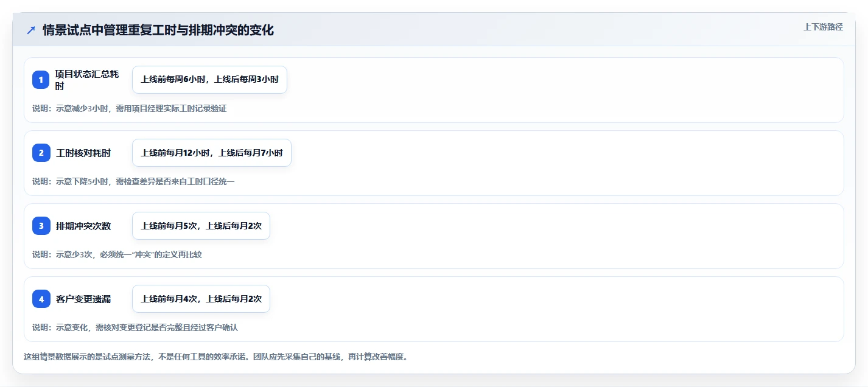Screen dimensions: 868x387
Task: Click the footer disclaimer starting 这组情景数据展示的是试点测量方法
Action: [x=215, y=357]
